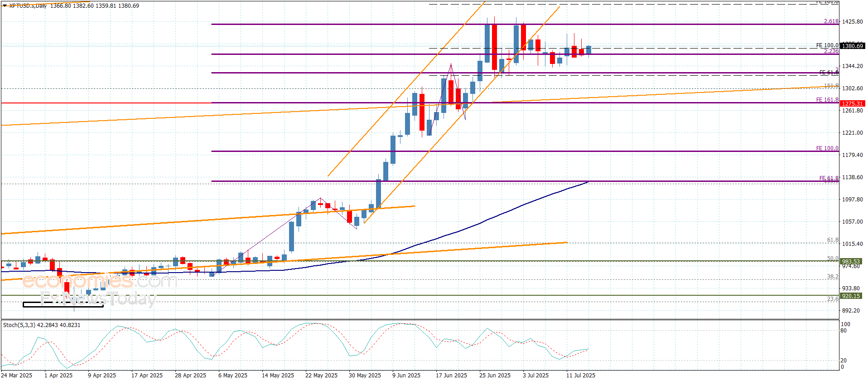Click the 1344.20 price axis label
Screen dimensions: 868x381
point(852,66)
